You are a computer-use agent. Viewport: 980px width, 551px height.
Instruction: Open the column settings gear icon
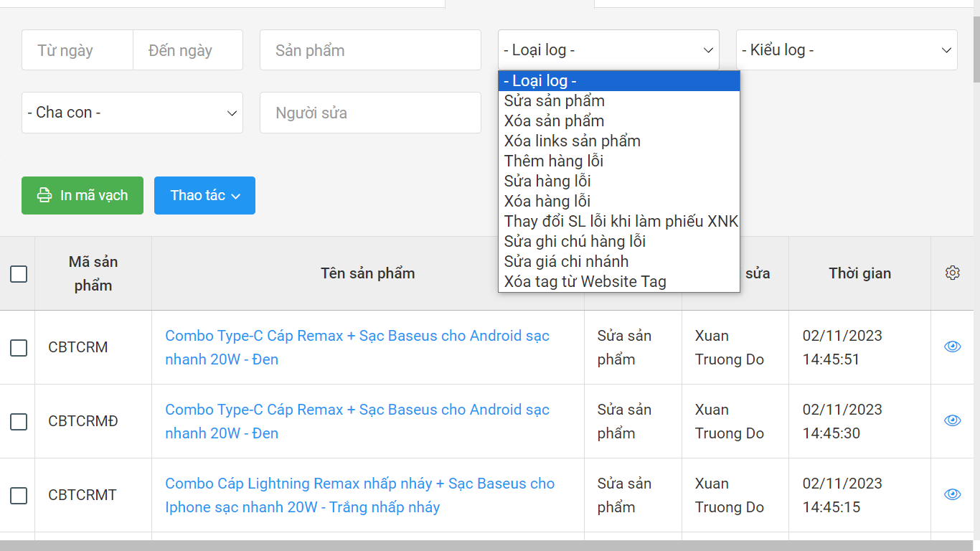pos(952,273)
